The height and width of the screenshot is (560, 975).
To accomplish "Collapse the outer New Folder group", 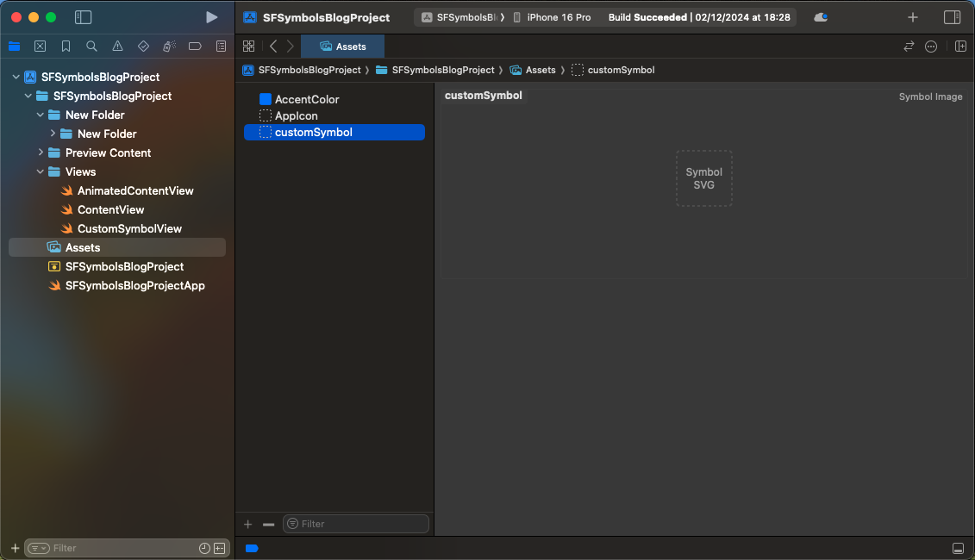I will [41, 115].
